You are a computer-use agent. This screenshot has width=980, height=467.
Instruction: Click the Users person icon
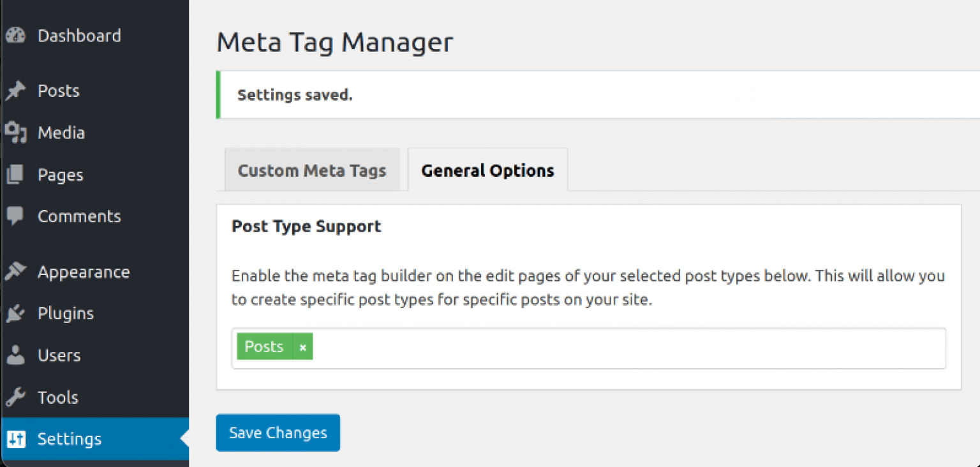[15, 355]
